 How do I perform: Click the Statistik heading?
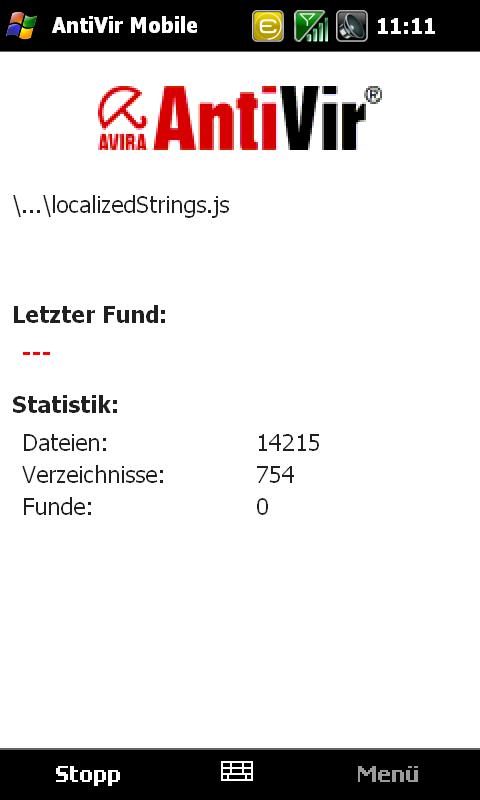(x=65, y=405)
